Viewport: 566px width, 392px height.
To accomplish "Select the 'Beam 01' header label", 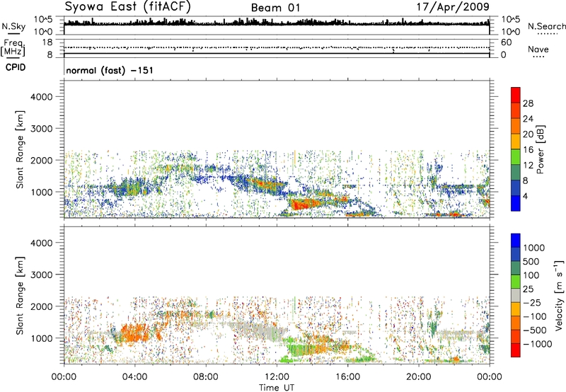I will [275, 8].
